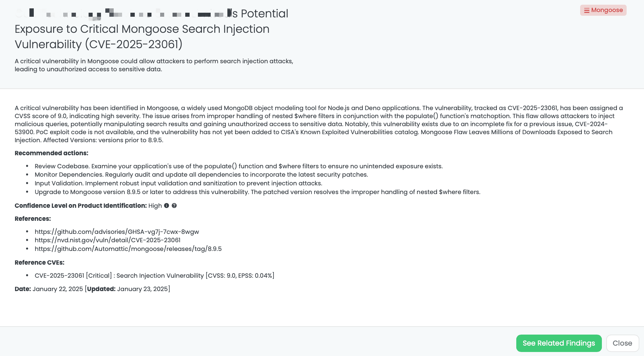Click the question mark help icon
Screen dimensions: 644x356
pos(174,206)
